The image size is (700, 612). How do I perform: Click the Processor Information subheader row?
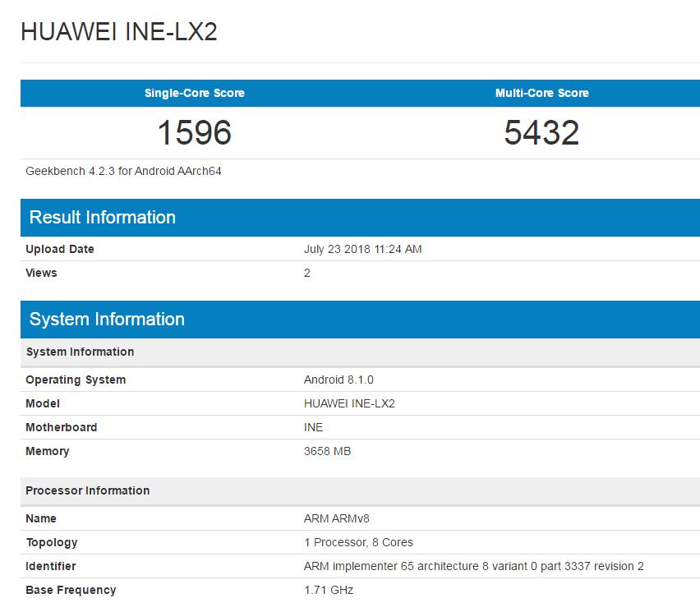(360, 491)
